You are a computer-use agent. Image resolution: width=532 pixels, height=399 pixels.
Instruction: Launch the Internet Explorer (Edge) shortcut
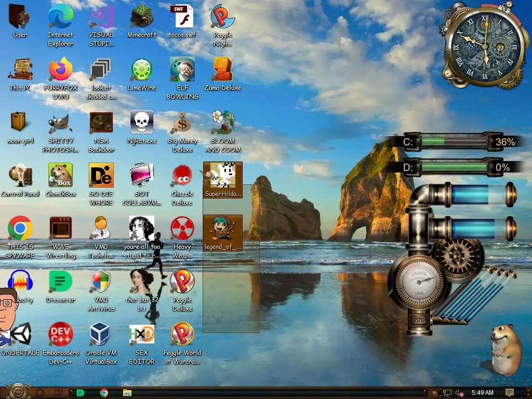[x=60, y=25]
